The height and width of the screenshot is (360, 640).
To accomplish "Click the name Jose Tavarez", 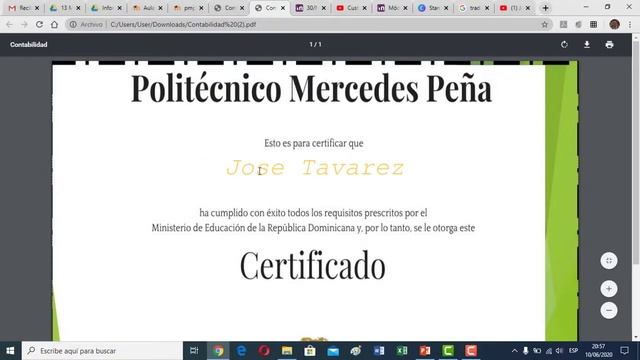I will point(315,168).
